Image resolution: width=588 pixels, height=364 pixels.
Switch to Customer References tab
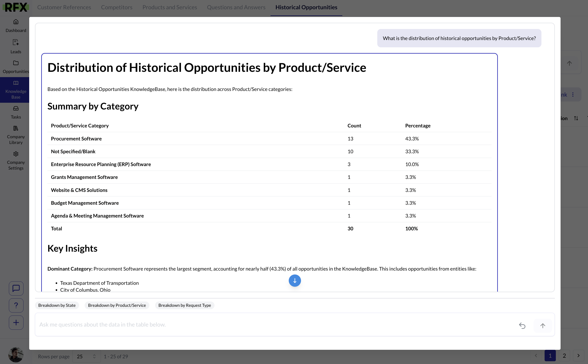[x=64, y=7]
